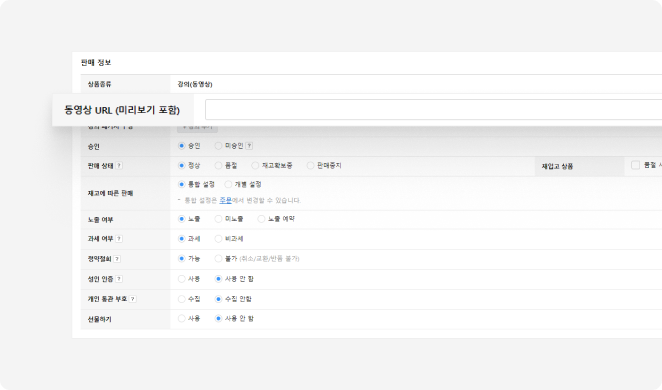The width and height of the screenshot is (662, 390).
Task: Select 노출 radio in 노출 여부
Action: pyautogui.click(x=182, y=219)
